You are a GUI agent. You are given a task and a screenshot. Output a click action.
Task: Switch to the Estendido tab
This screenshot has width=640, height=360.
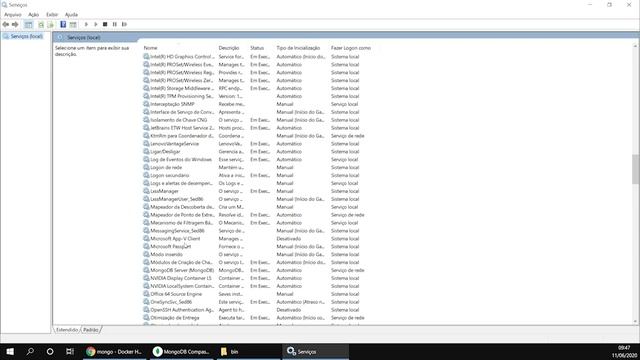(67, 330)
